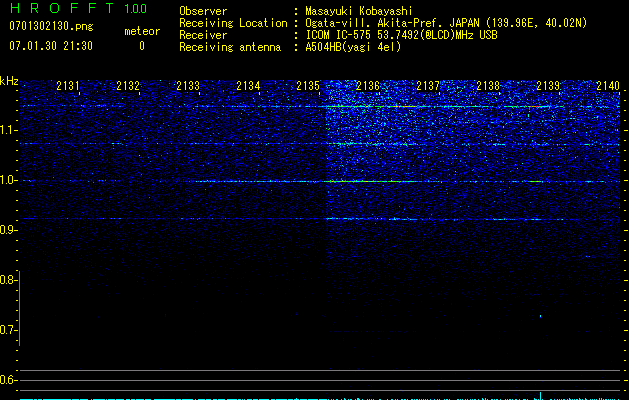Screen dimensions: 629x400
Task: Click the 0.7 frequency axis label
Action: tap(8, 330)
